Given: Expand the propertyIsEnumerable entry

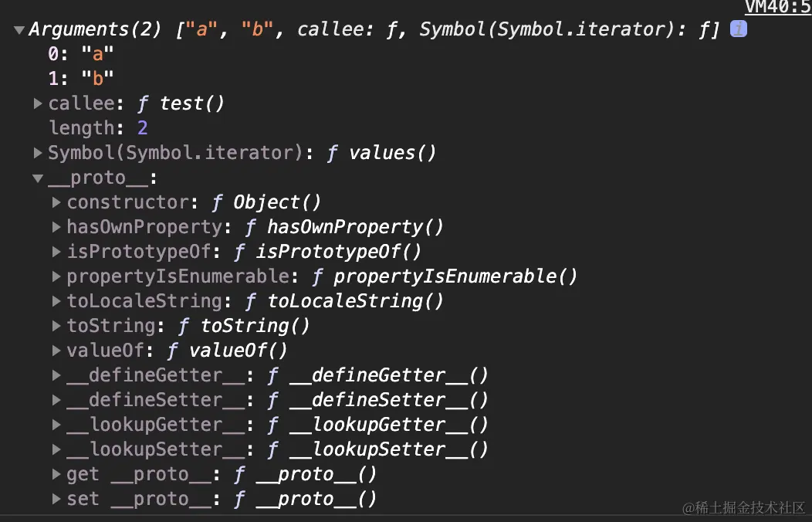Looking at the screenshot, I should pos(57,276).
